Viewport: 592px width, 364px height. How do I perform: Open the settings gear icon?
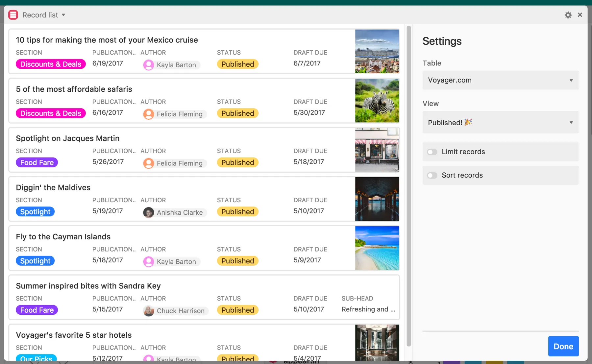(568, 15)
